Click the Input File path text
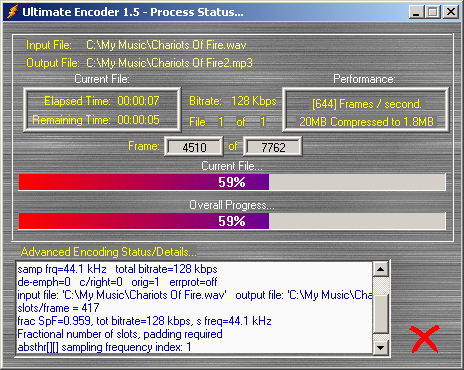Image resolution: width=464 pixels, height=370 pixels. pos(166,45)
